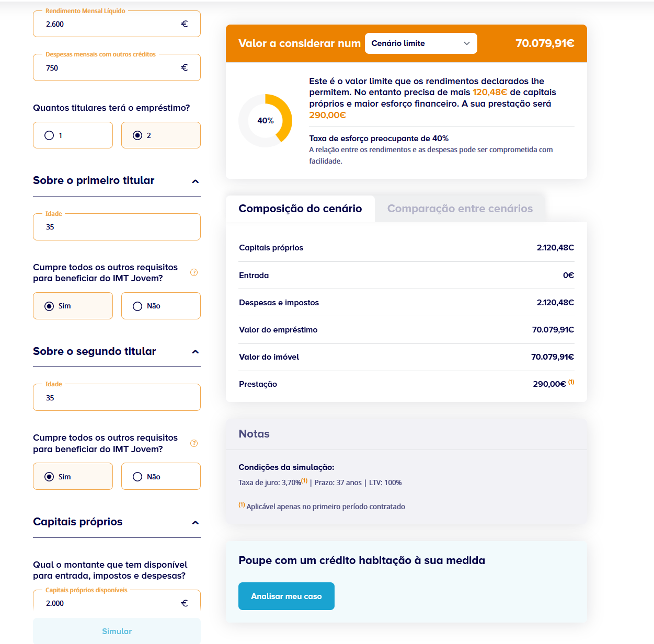Collapse the Capitais próprios section
The image size is (654, 644).
pos(196,523)
